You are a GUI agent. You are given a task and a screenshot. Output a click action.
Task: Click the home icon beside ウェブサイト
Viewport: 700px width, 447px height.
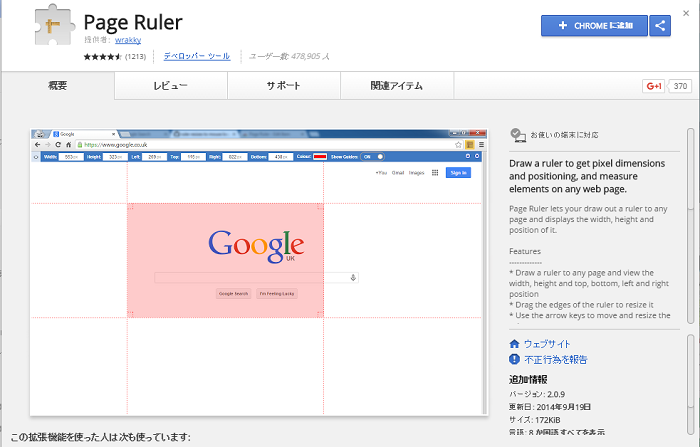514,344
